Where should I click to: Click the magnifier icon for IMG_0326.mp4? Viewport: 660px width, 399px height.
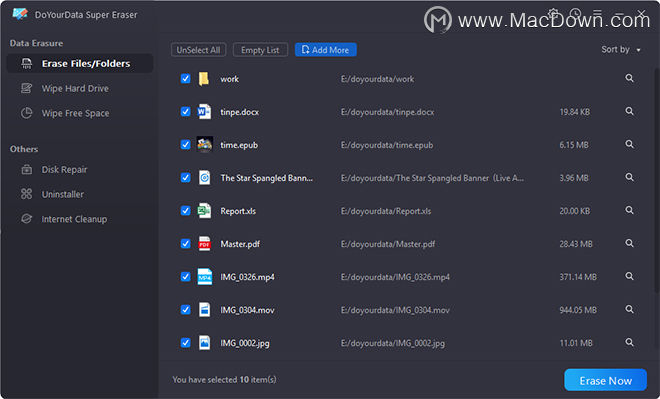coord(629,276)
